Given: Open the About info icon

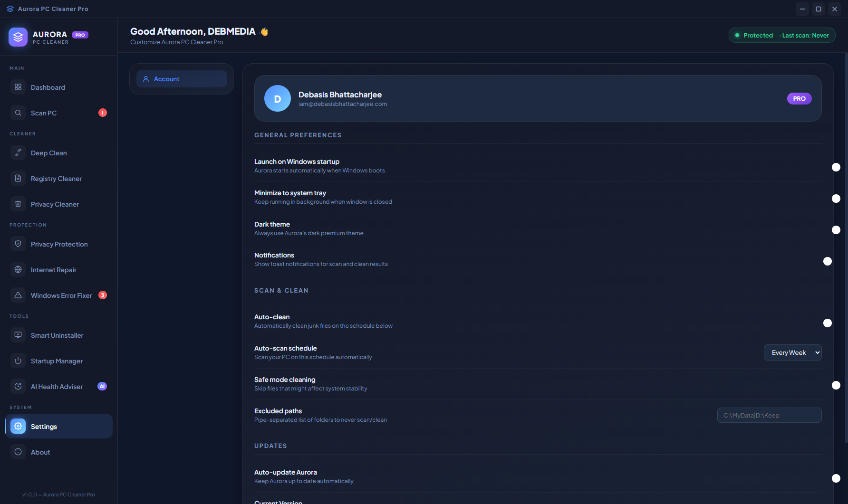Looking at the screenshot, I should tap(18, 452).
